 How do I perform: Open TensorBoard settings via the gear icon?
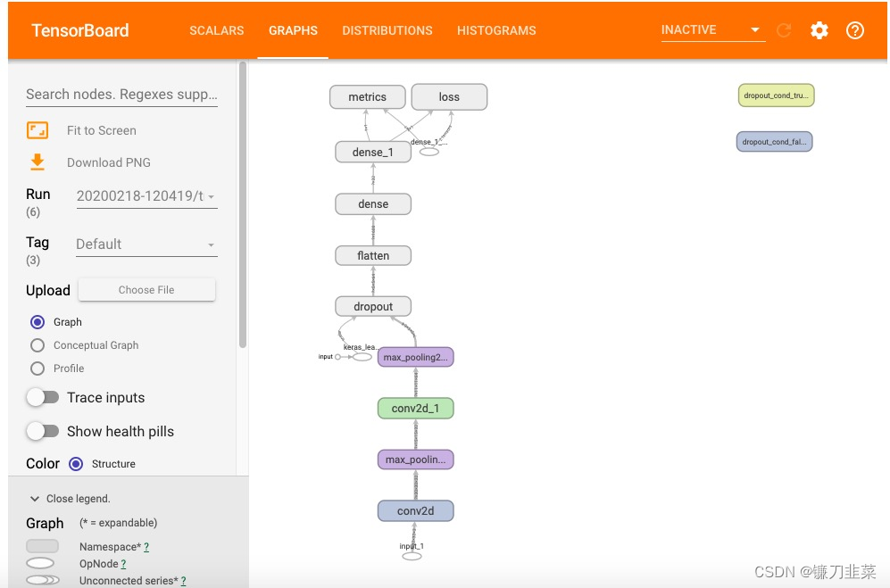[819, 29]
